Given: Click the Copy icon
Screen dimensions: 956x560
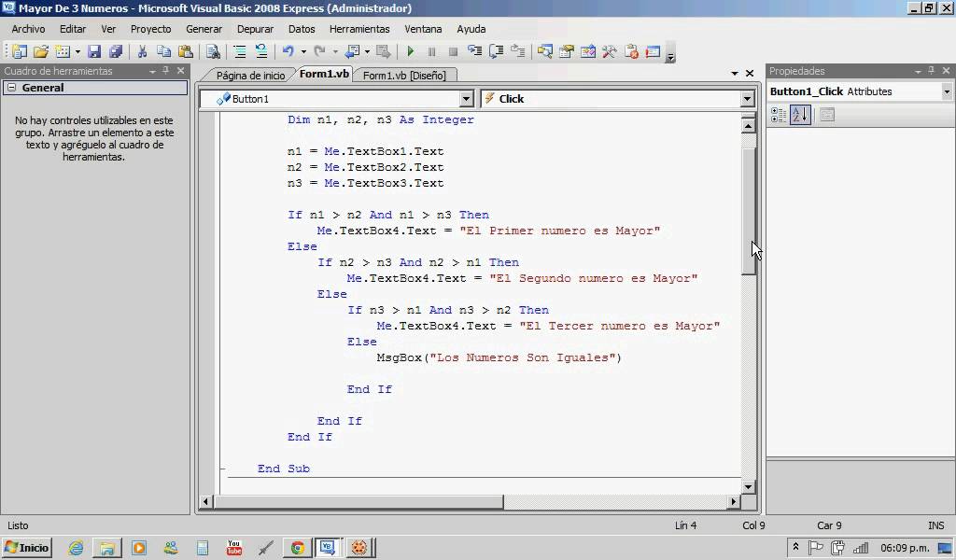Looking at the screenshot, I should point(163,51).
